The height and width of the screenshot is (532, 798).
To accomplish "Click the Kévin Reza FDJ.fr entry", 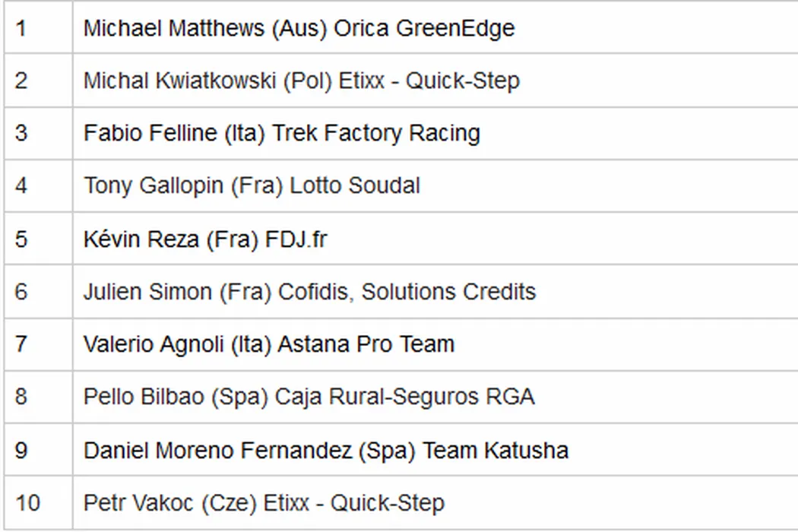I will click(205, 239).
